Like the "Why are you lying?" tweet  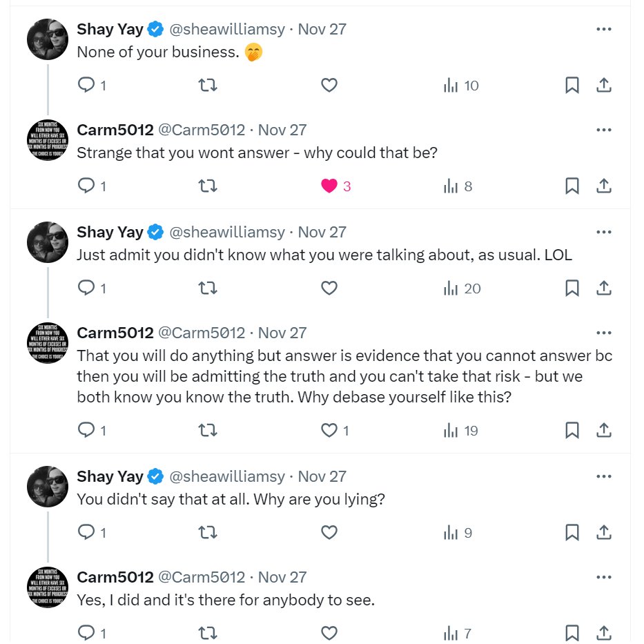click(329, 532)
